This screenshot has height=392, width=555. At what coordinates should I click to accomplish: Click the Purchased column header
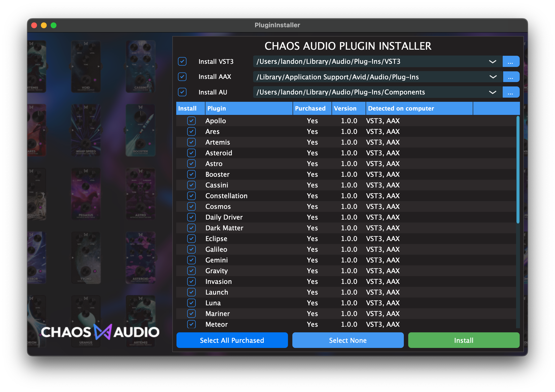(x=312, y=108)
